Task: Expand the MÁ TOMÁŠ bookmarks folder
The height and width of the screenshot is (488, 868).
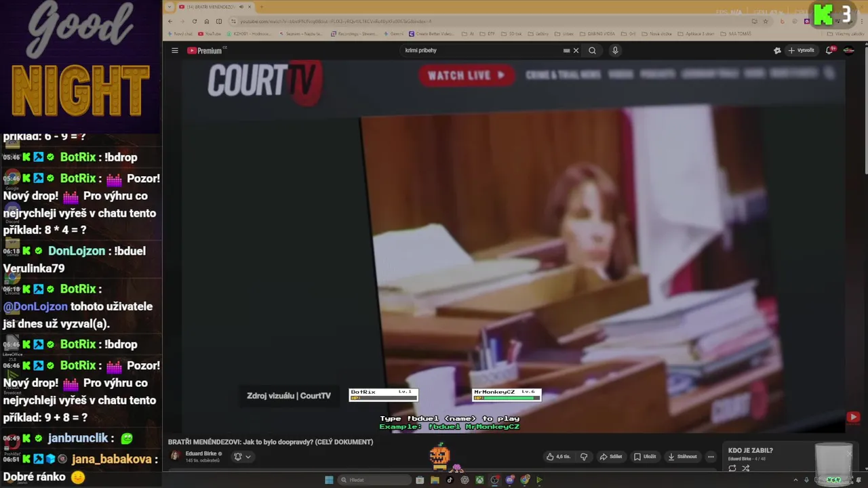Action: coord(736,34)
